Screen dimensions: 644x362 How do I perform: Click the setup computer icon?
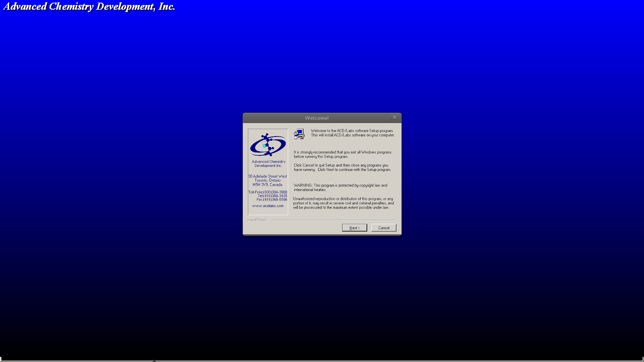(x=299, y=134)
